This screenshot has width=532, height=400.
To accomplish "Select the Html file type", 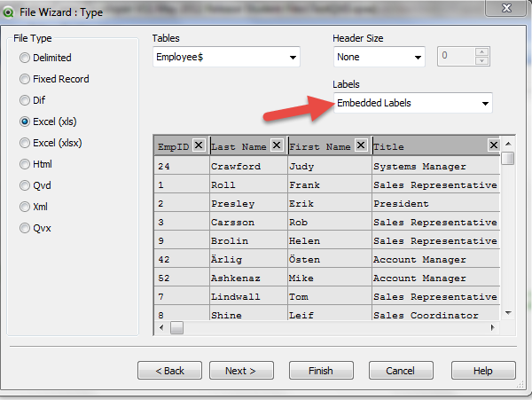I will [x=35, y=164].
